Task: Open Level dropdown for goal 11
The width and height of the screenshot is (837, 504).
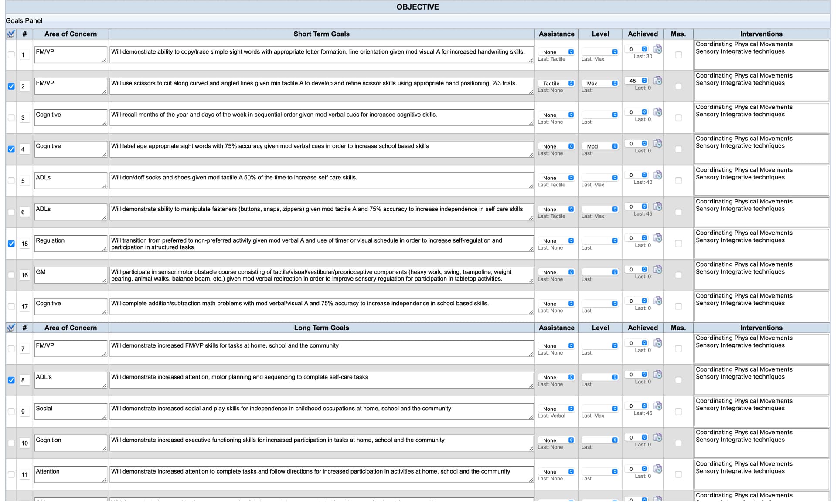Action: 600,472
